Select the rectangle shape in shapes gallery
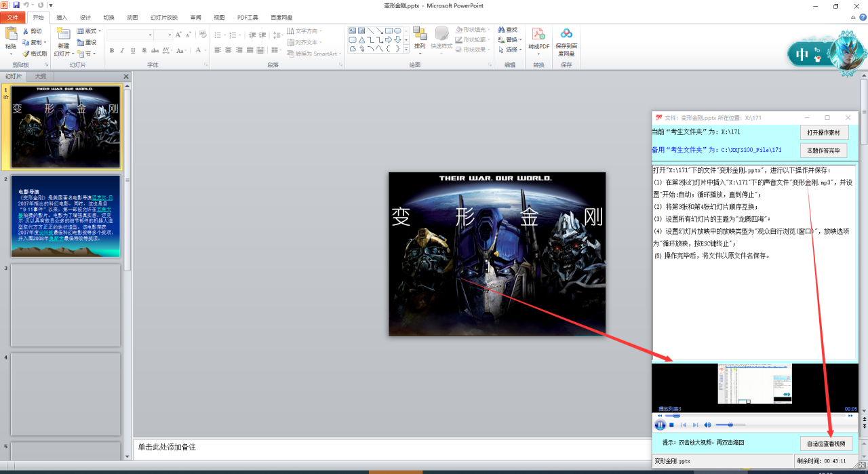This screenshot has width=868, height=474. coord(389,31)
